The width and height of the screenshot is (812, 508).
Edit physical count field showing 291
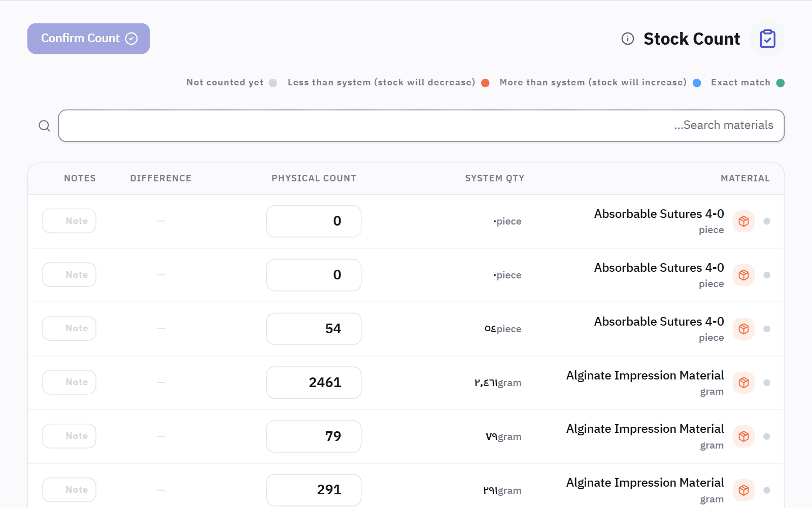[314, 490]
